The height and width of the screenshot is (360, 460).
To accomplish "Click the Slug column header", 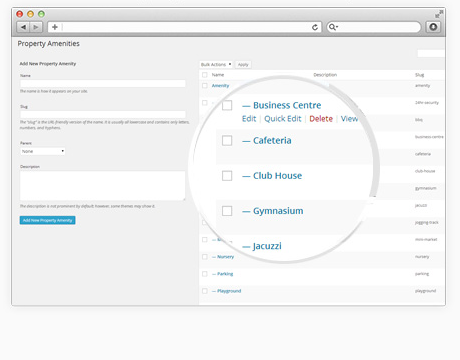I will point(420,75).
